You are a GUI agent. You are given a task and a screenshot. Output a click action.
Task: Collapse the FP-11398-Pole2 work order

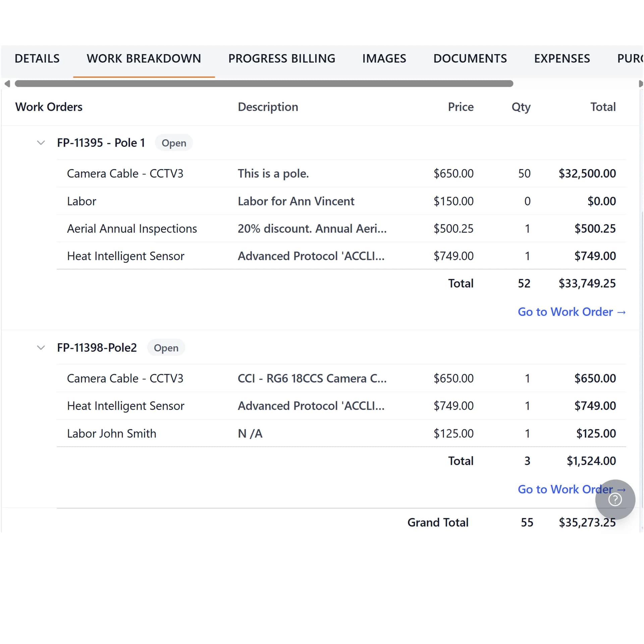point(41,348)
